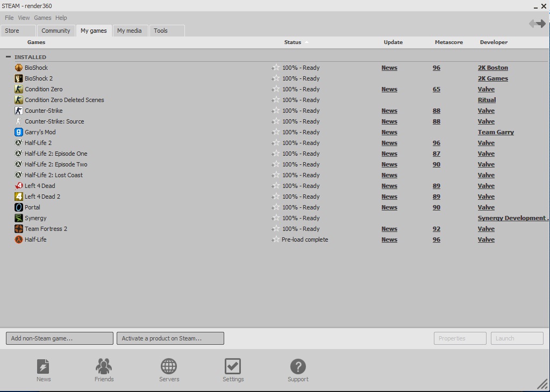
Task: Click Activate a product on Steam button
Action: (x=170, y=338)
